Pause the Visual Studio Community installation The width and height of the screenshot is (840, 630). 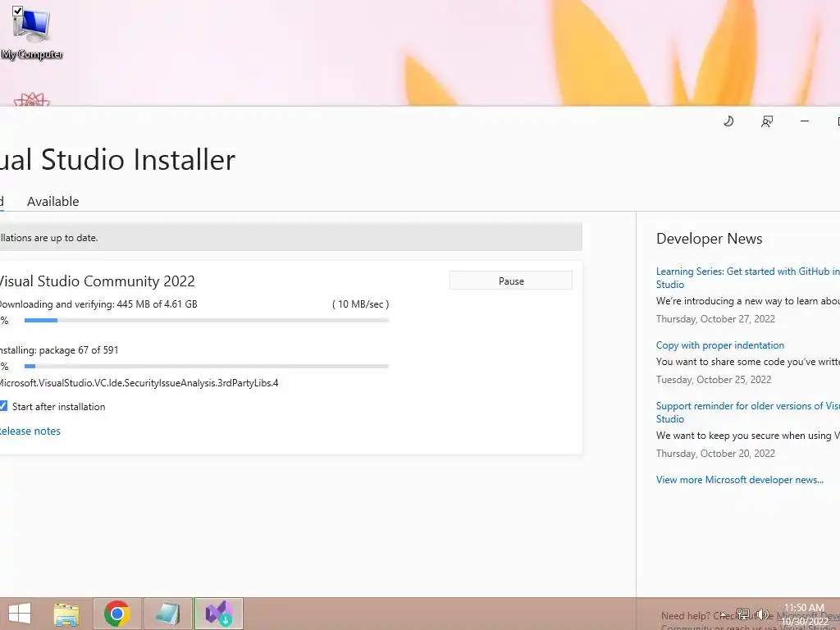coord(511,281)
